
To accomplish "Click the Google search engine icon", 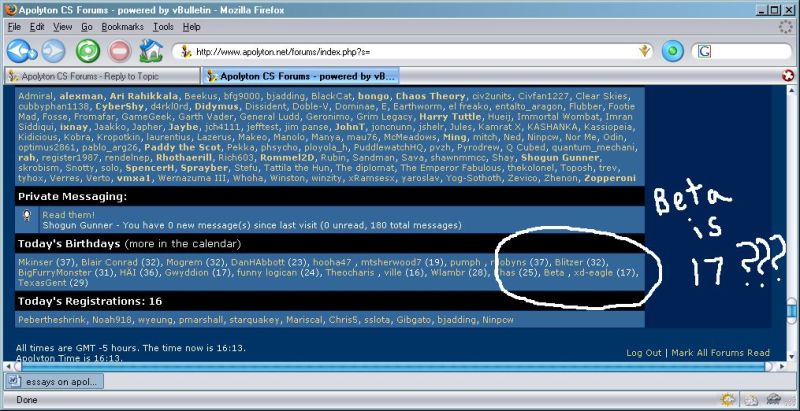I will click(705, 50).
